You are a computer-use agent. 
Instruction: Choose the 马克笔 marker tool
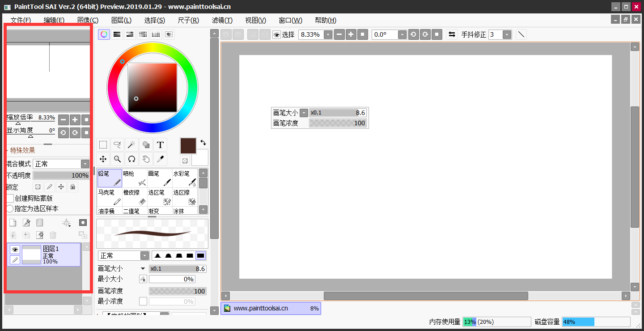[110, 197]
